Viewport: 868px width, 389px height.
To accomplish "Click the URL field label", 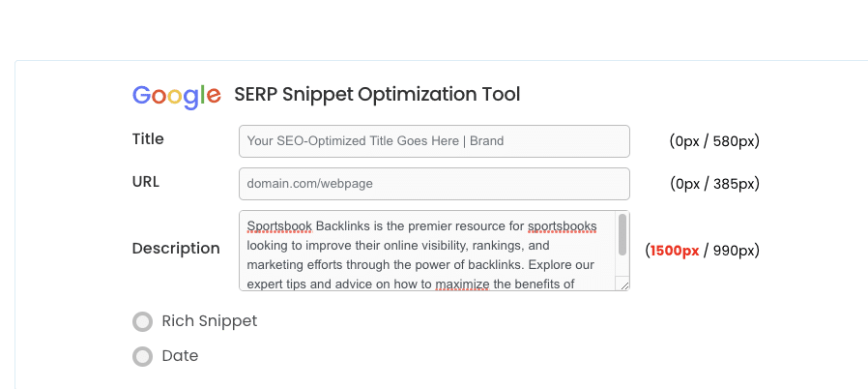I will 146,182.
